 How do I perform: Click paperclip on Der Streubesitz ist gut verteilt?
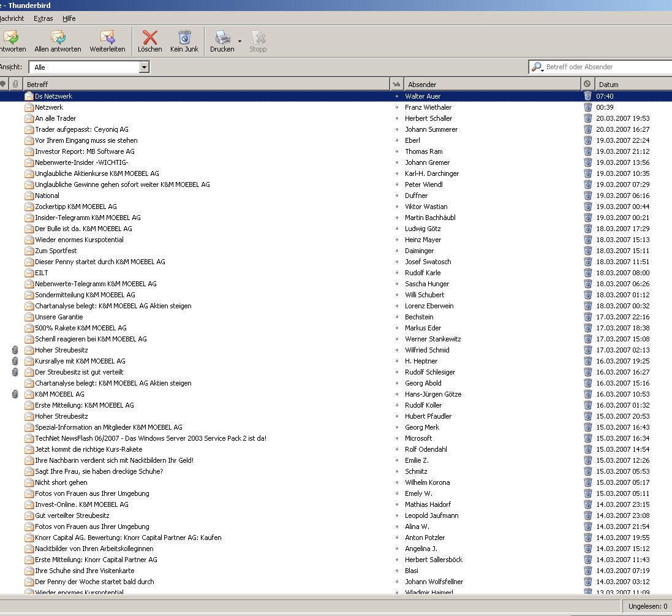(x=15, y=372)
